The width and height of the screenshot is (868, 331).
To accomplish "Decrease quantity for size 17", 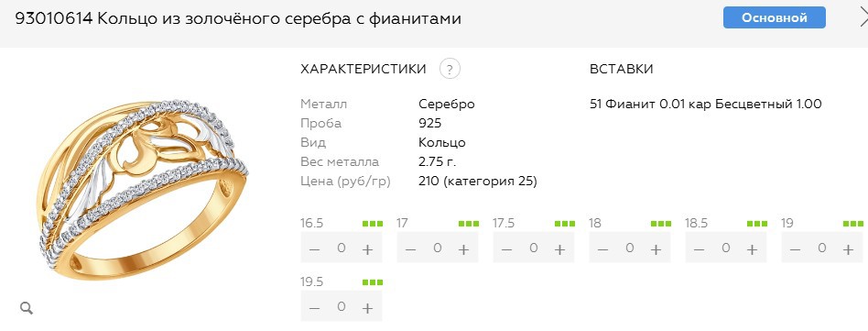I will 410,249.
